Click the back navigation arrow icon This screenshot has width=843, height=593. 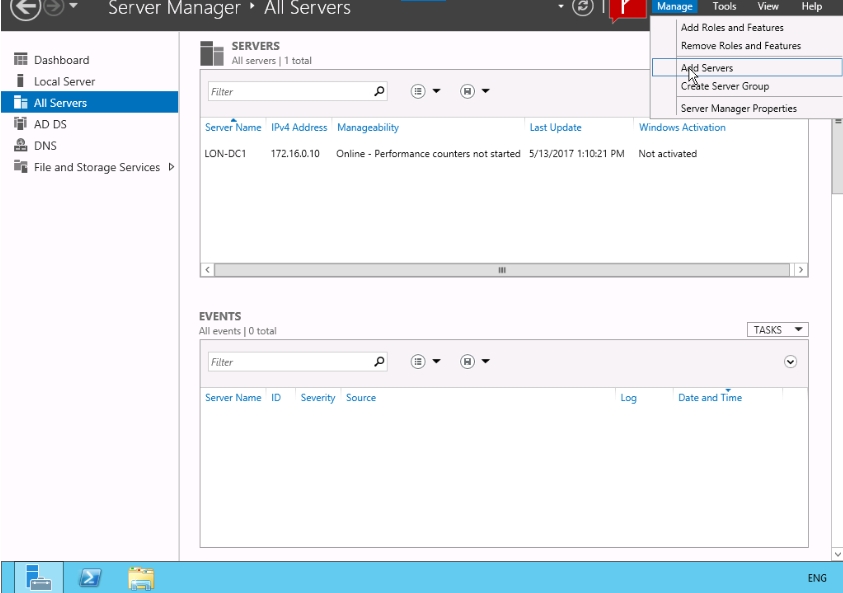[25, 8]
